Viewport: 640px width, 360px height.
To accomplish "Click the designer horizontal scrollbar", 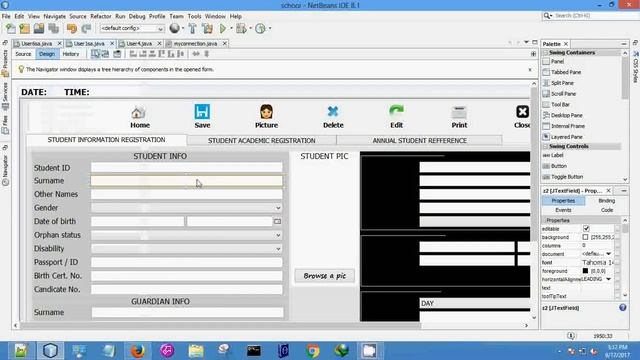I will click(x=221, y=325).
